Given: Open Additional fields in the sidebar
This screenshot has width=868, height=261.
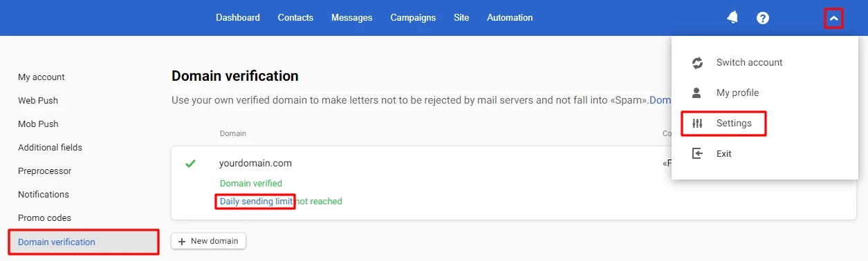Looking at the screenshot, I should 50,148.
